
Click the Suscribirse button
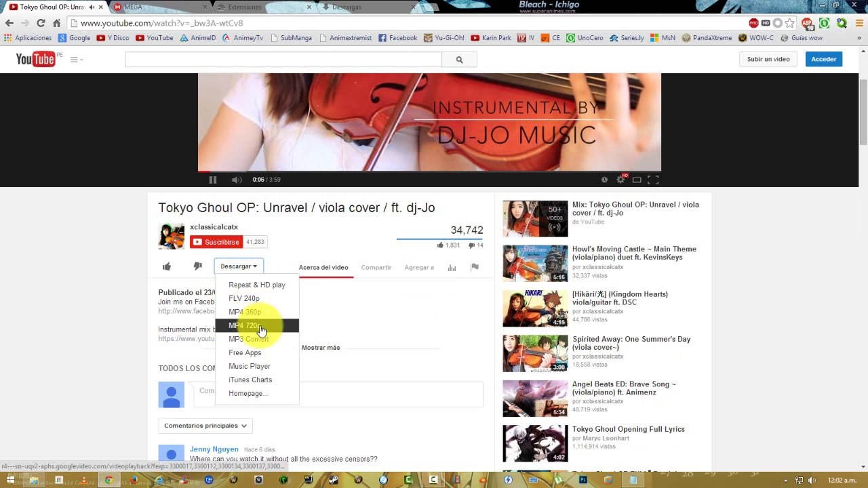[215, 242]
